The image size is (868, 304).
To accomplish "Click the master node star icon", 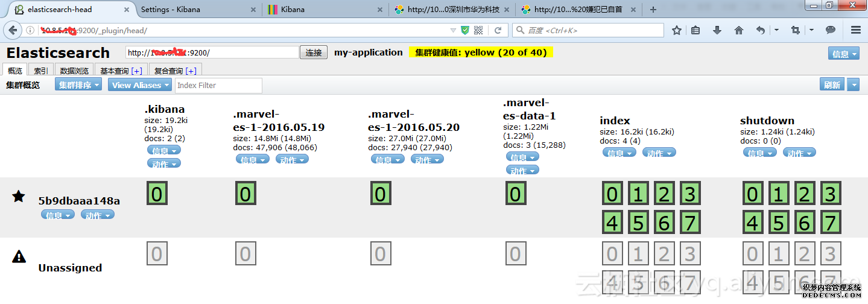I will pos(19,196).
